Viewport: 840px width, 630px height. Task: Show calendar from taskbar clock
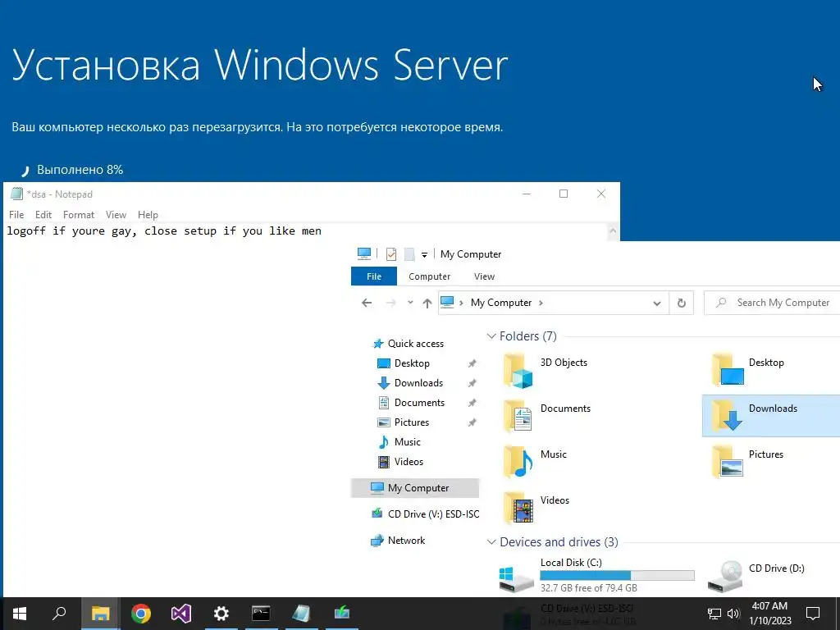(769, 614)
